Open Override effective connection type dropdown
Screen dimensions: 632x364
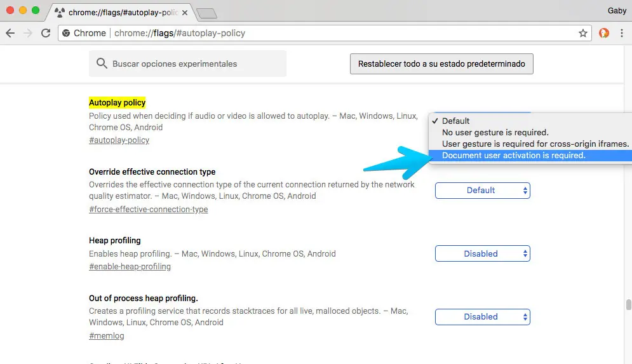coord(483,191)
